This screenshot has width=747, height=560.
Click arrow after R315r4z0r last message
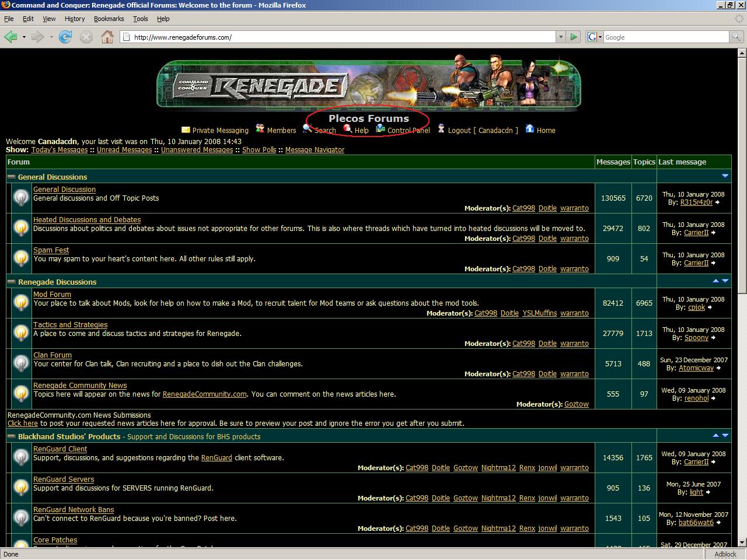point(717,202)
